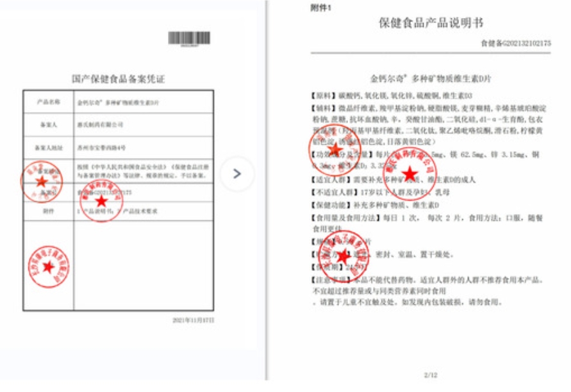Go to the next document image with the arrow
This screenshot has height=392, width=571.
(236, 174)
